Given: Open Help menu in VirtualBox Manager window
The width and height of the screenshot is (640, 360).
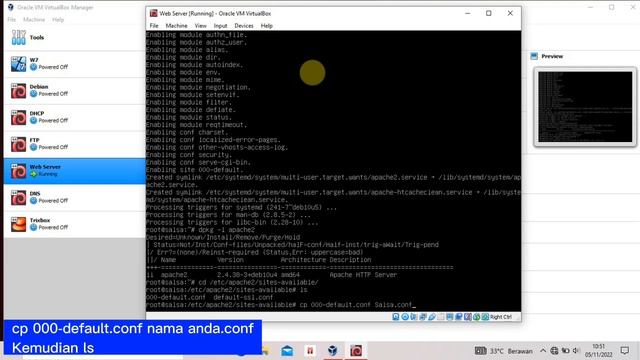Looking at the screenshot, I should [58, 20].
